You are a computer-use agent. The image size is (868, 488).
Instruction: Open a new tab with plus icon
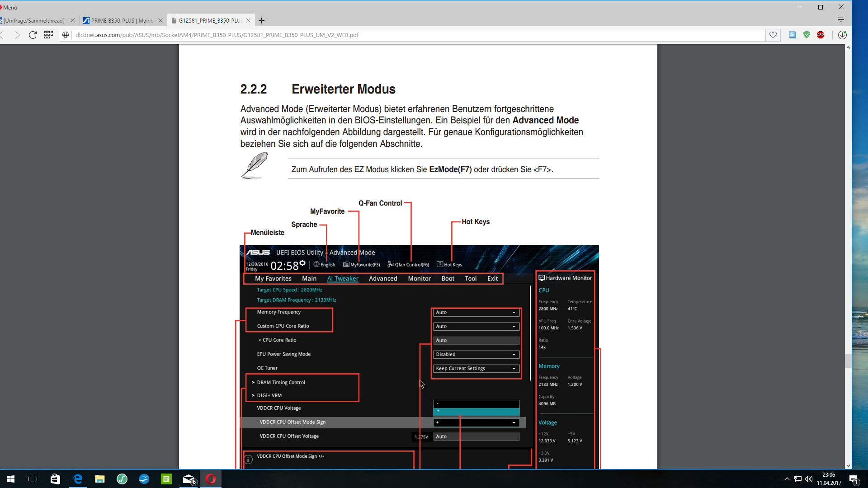coord(261,20)
